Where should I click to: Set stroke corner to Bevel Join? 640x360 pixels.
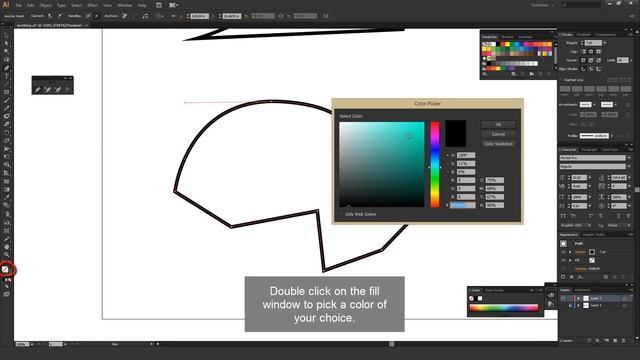[599, 60]
